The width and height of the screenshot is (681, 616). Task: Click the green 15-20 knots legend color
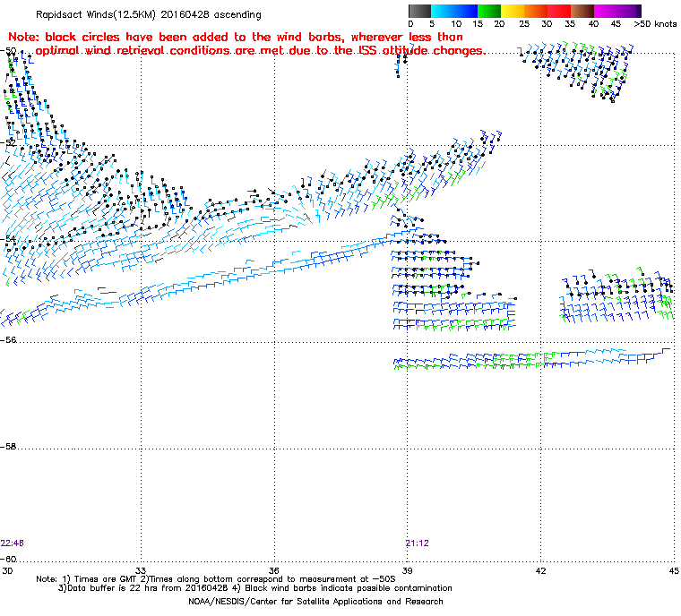point(489,11)
